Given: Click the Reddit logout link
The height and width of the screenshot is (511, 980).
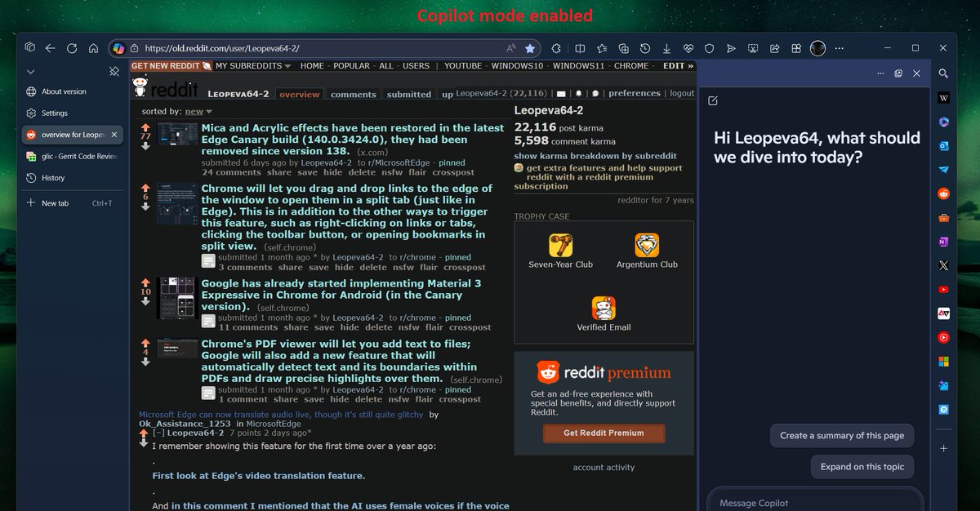Looking at the screenshot, I should [682, 93].
